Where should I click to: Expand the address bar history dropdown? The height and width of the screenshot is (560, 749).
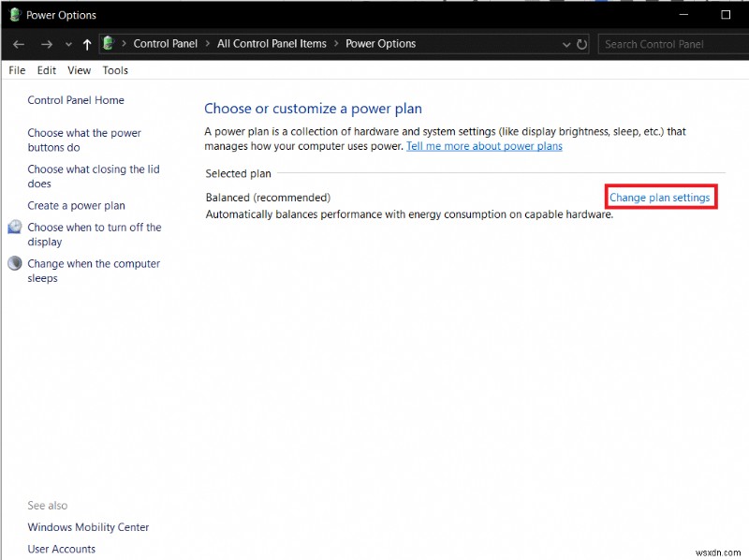566,44
